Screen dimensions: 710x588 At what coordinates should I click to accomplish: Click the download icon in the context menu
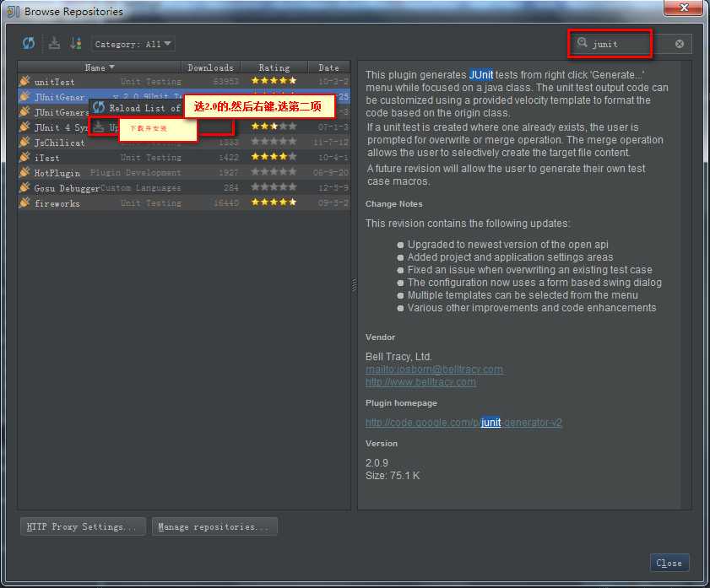coord(98,127)
